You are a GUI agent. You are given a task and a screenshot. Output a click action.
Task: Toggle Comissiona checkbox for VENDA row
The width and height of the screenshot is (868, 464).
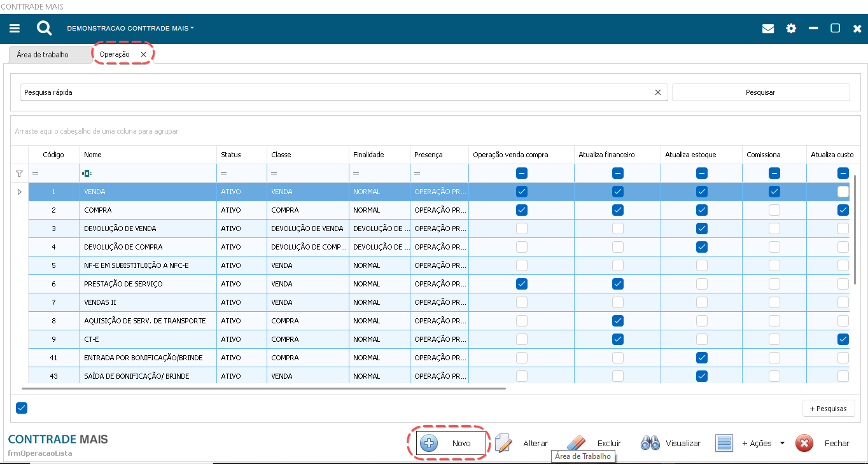pos(774,192)
